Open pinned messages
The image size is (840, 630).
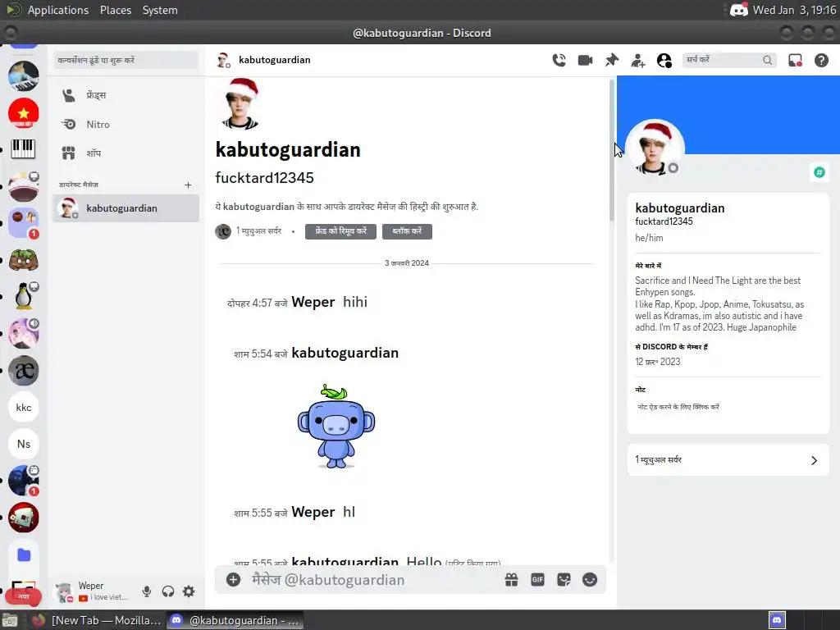(x=611, y=60)
